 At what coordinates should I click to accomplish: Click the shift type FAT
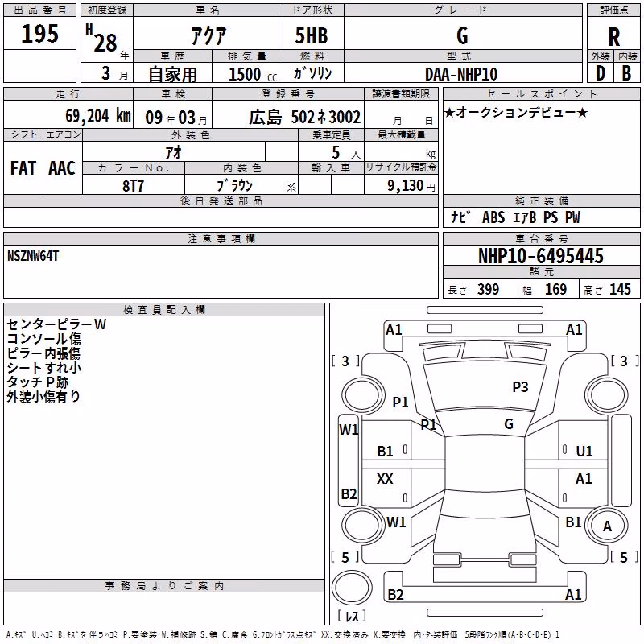pos(23,168)
